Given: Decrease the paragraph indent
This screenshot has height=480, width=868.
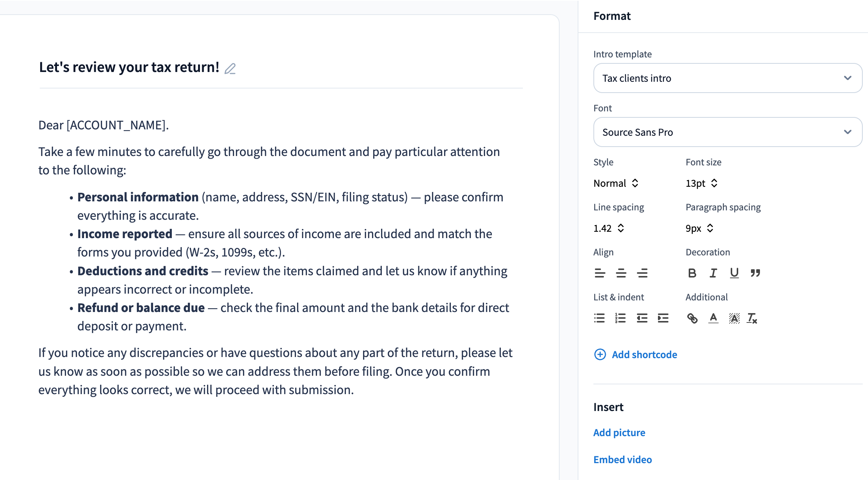Looking at the screenshot, I should point(642,318).
